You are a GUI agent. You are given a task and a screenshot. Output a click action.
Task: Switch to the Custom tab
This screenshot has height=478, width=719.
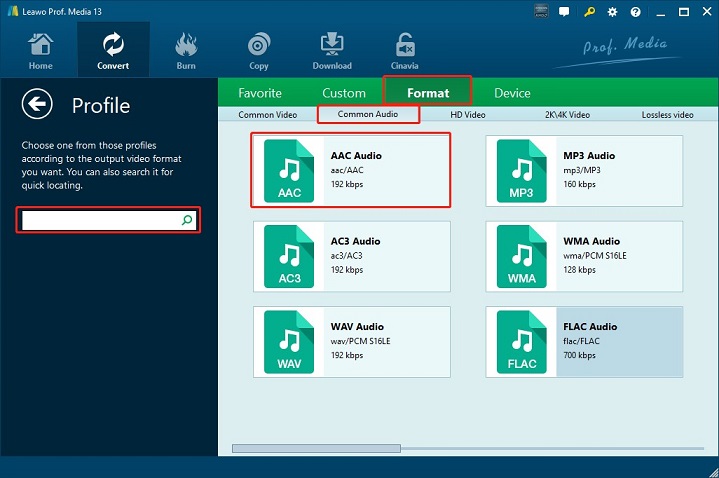click(344, 93)
